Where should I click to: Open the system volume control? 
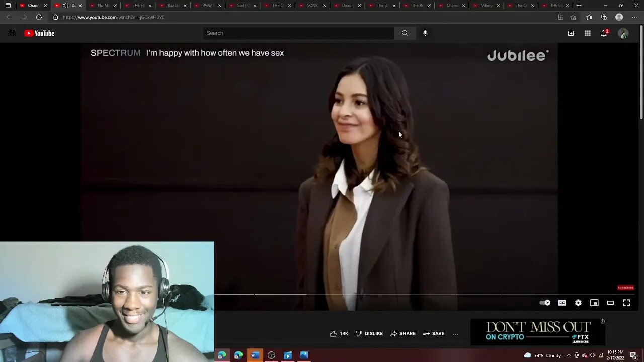click(592, 355)
